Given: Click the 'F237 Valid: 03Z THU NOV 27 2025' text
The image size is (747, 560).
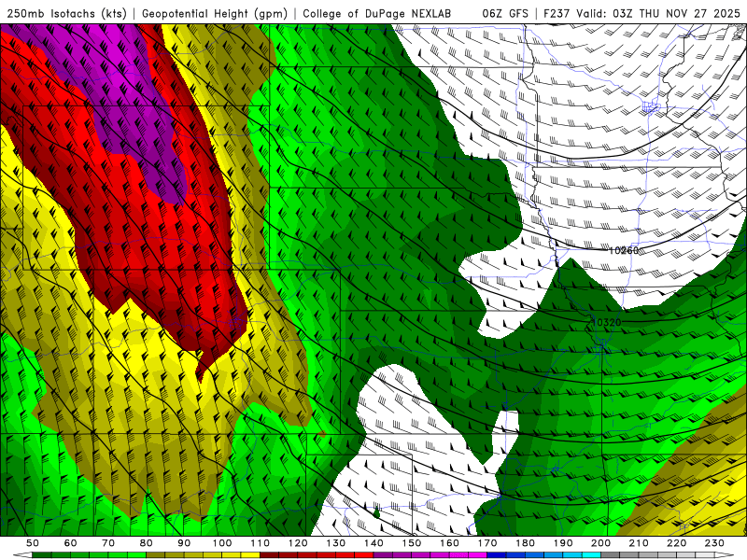Looking at the screenshot, I should pos(641,13).
